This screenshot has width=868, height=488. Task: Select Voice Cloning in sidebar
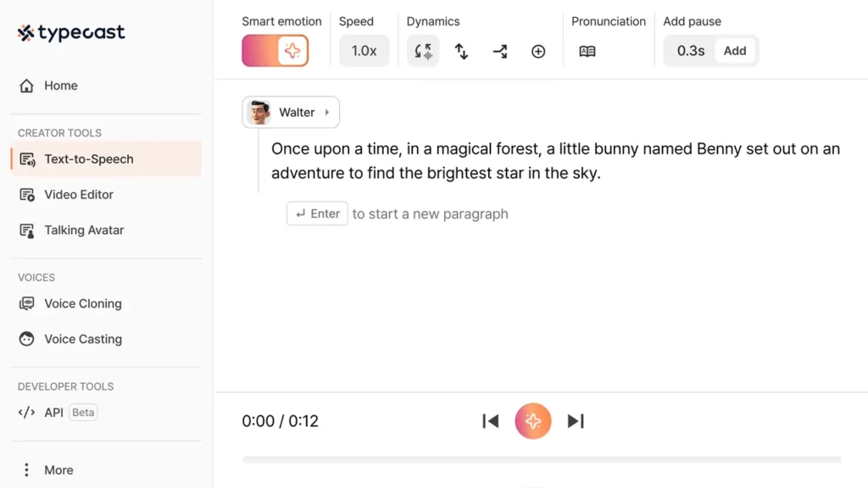tap(82, 304)
